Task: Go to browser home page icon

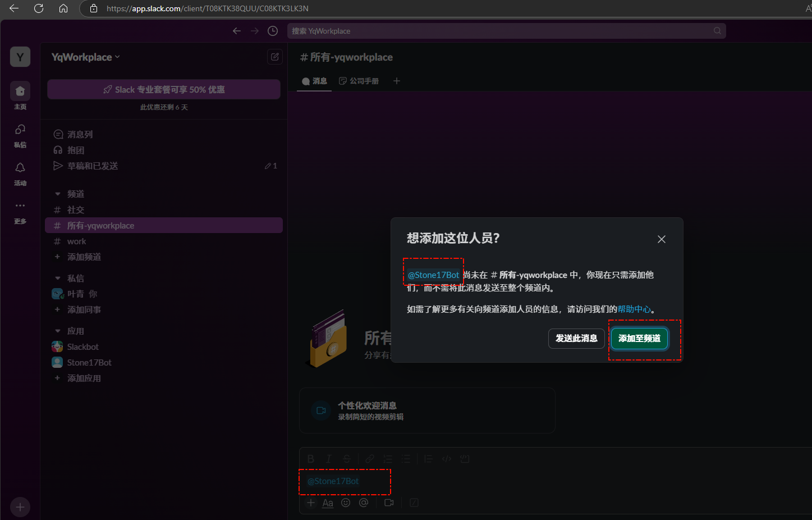Action: [63, 8]
